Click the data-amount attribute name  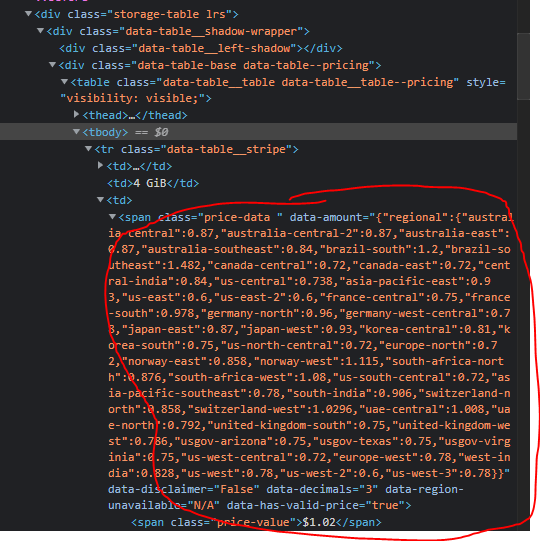pos(326,217)
